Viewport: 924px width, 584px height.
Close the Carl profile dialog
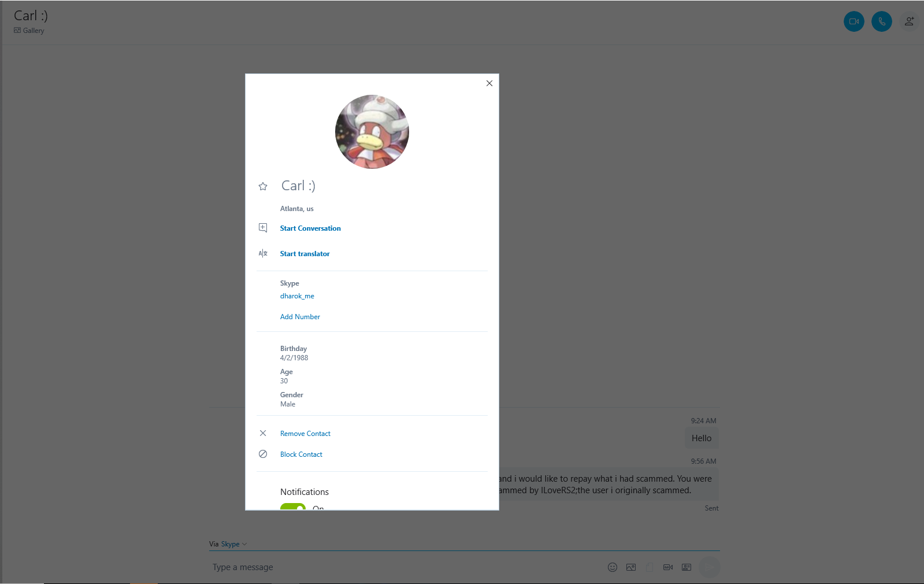coord(489,83)
